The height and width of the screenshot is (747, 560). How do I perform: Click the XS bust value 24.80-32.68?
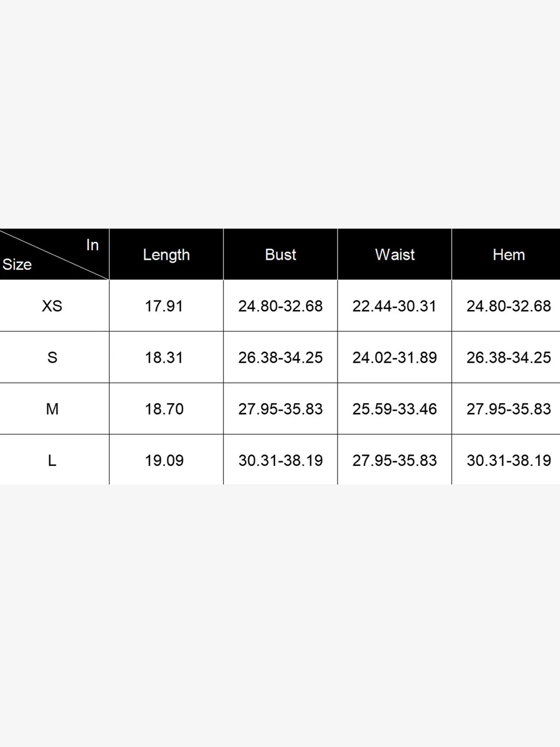(x=280, y=306)
